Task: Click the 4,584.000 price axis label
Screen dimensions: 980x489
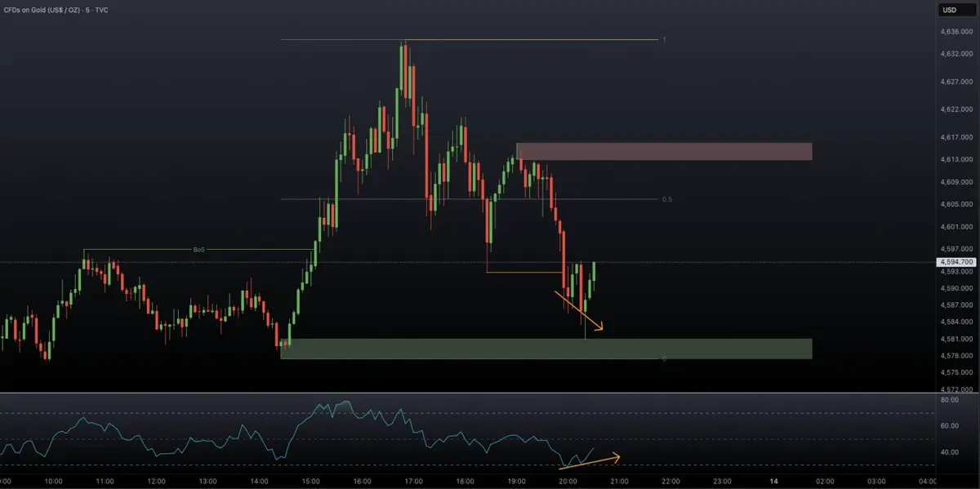Action: [955, 322]
